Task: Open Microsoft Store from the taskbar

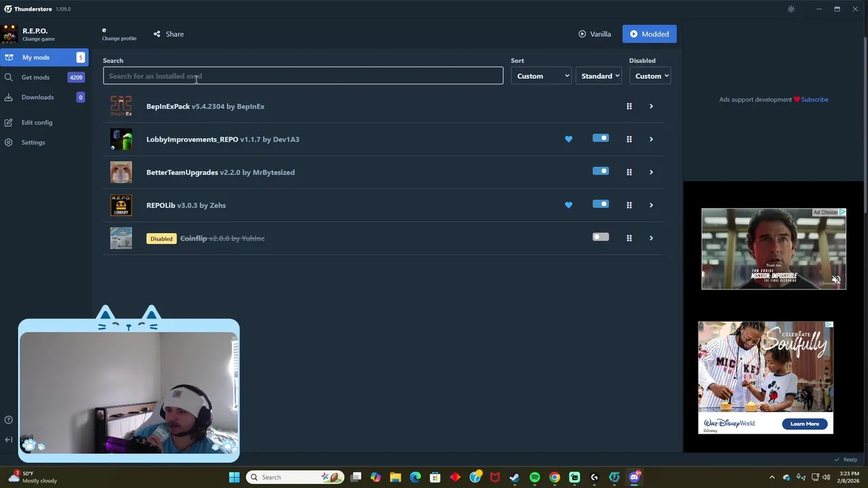Action: 435,477
